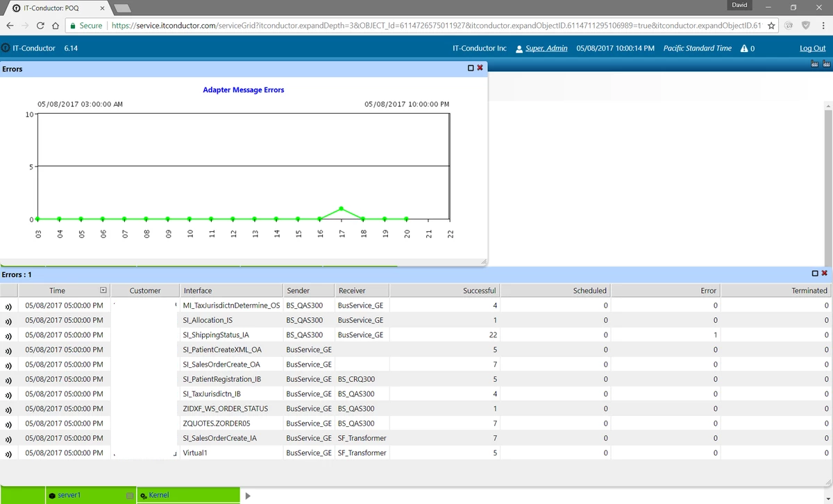833x504 pixels.
Task: Click the peak data point at hour 17
Action: [x=342, y=208]
